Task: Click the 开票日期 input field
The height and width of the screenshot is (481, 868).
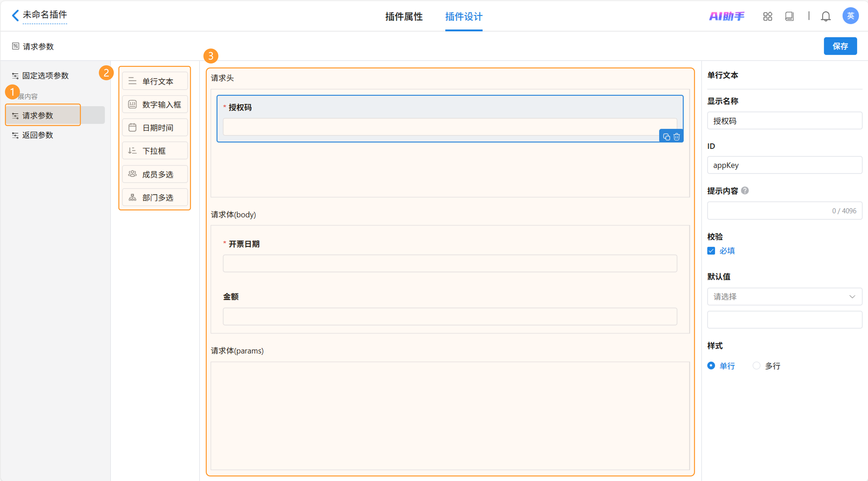Action: click(x=450, y=263)
